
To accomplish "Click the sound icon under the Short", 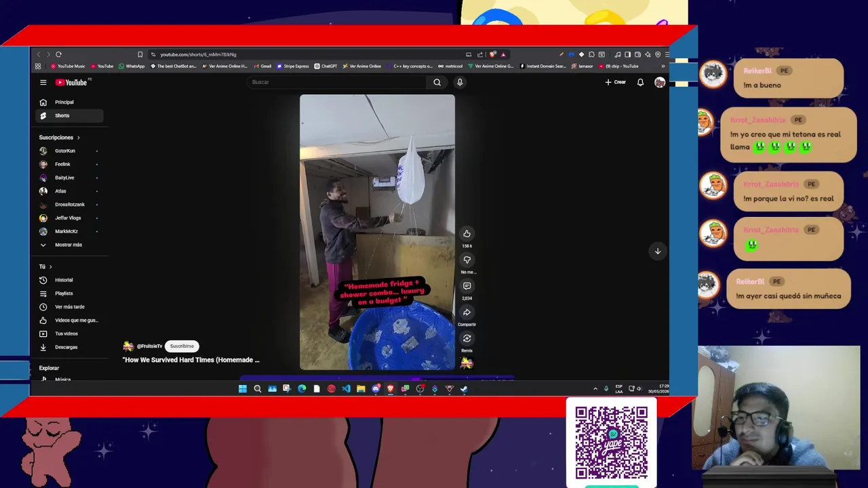I will [x=467, y=363].
